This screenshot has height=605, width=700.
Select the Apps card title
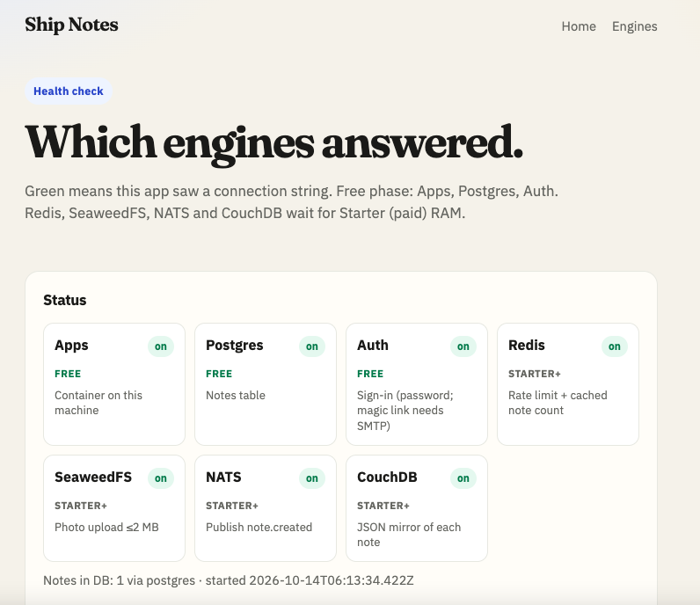[71, 346]
